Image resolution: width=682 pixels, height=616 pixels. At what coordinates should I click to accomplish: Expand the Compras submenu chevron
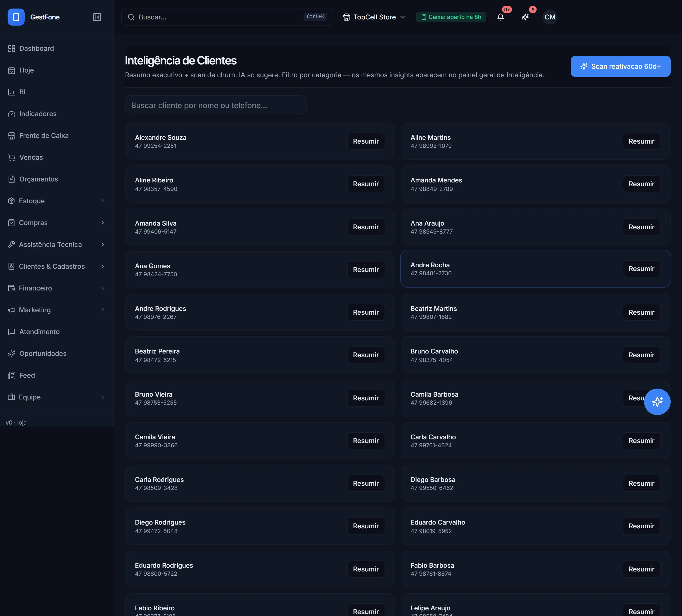point(103,223)
